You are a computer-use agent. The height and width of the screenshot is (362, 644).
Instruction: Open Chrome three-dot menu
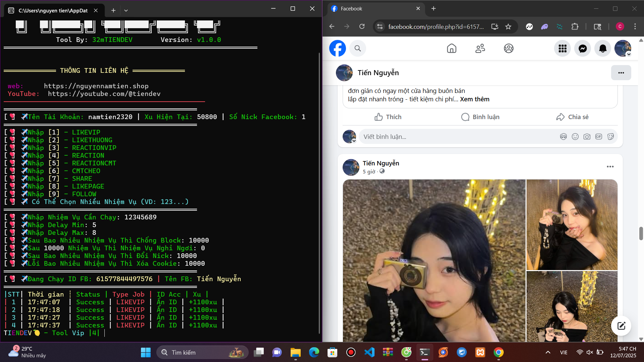point(635,27)
